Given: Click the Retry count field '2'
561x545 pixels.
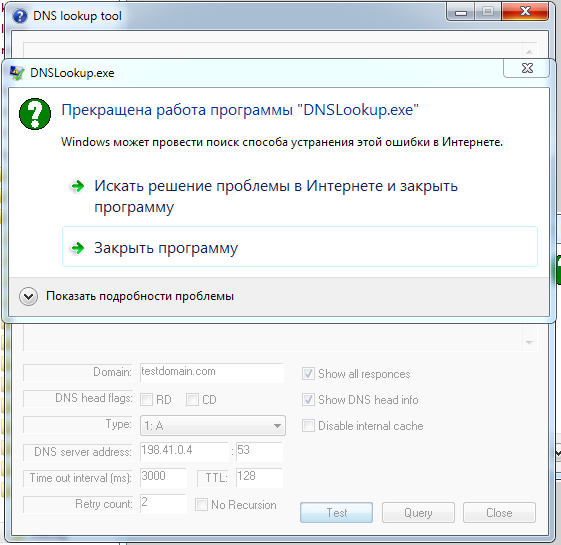Looking at the screenshot, I should pos(163,503).
